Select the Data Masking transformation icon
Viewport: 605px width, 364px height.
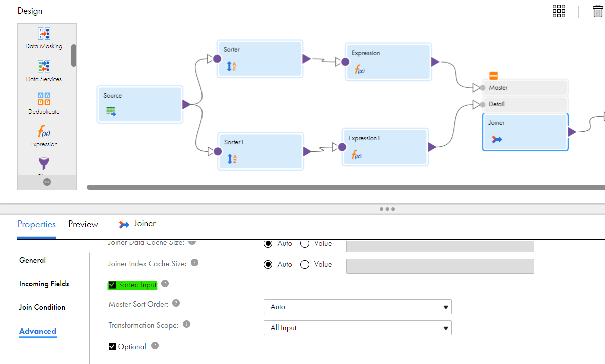pos(44,34)
